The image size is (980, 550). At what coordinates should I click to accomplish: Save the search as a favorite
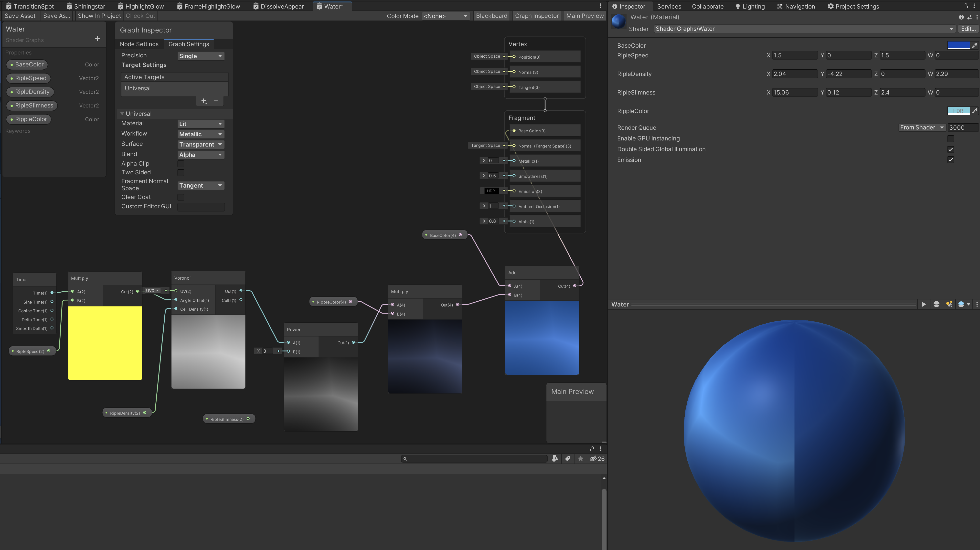coord(581,459)
